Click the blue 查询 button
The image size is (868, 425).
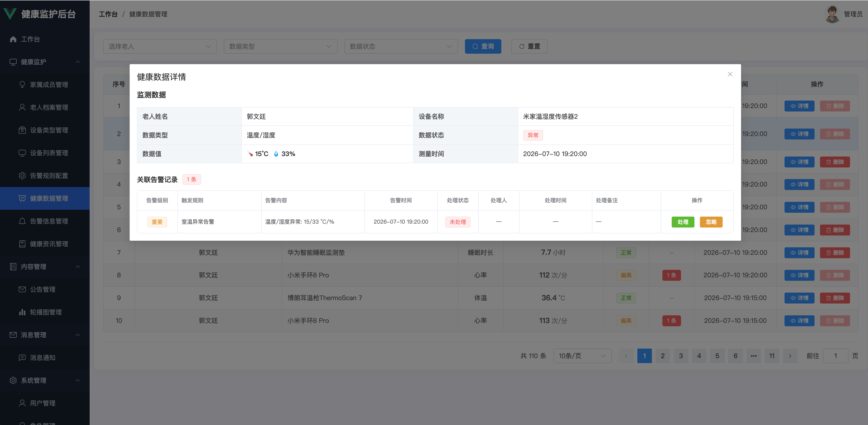(483, 46)
